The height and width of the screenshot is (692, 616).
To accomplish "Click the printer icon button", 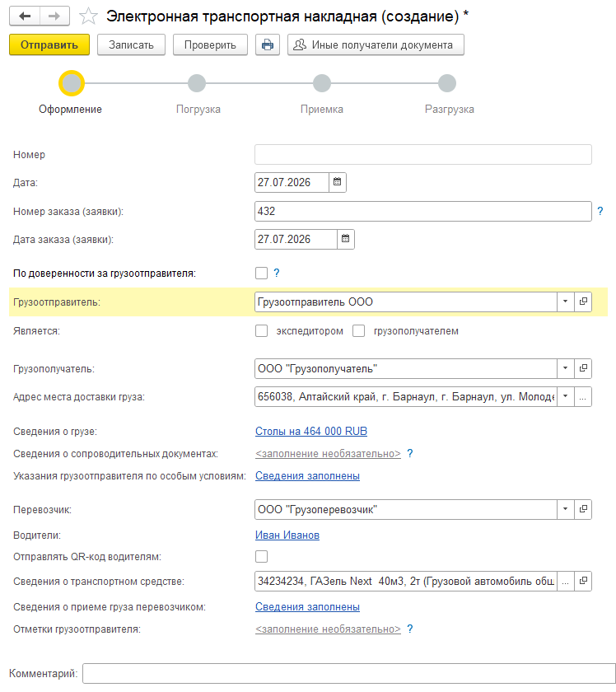I will (x=268, y=45).
